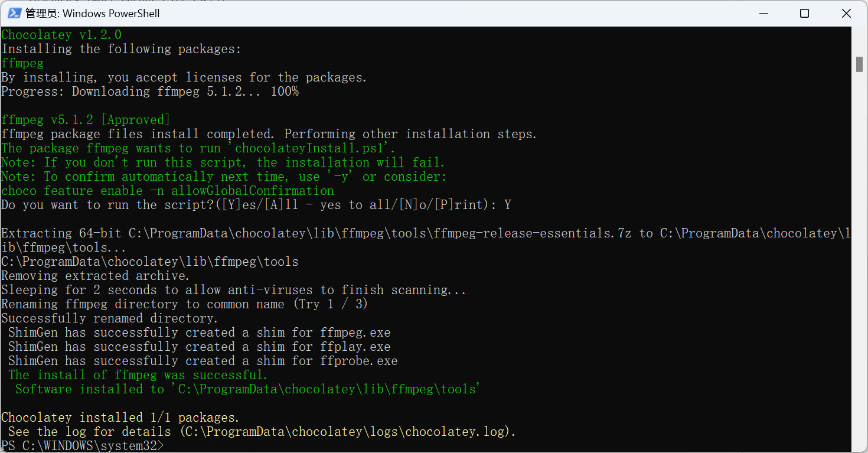Open the PowerShell window system menu icon
This screenshot has width=868, height=453.
pos(13,13)
